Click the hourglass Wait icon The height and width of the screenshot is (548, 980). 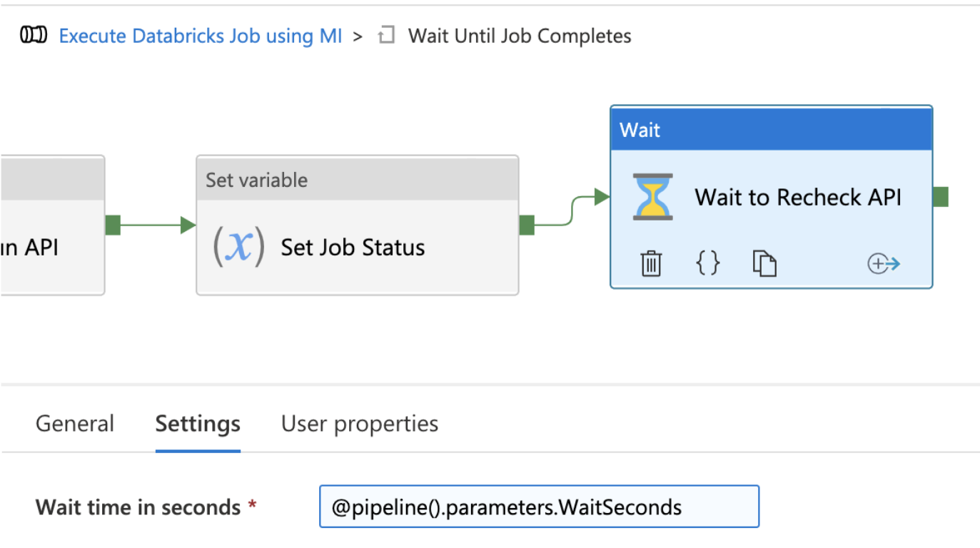652,196
